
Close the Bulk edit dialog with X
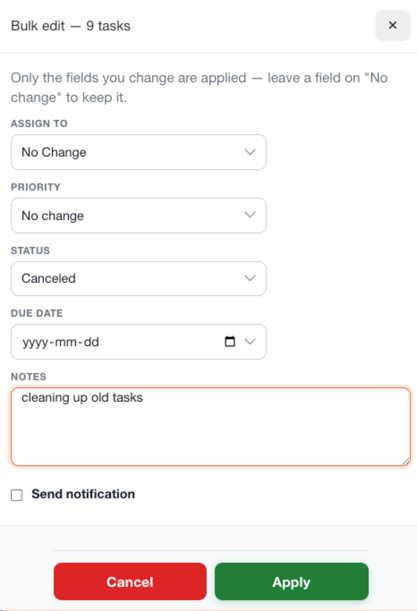pyautogui.click(x=392, y=25)
